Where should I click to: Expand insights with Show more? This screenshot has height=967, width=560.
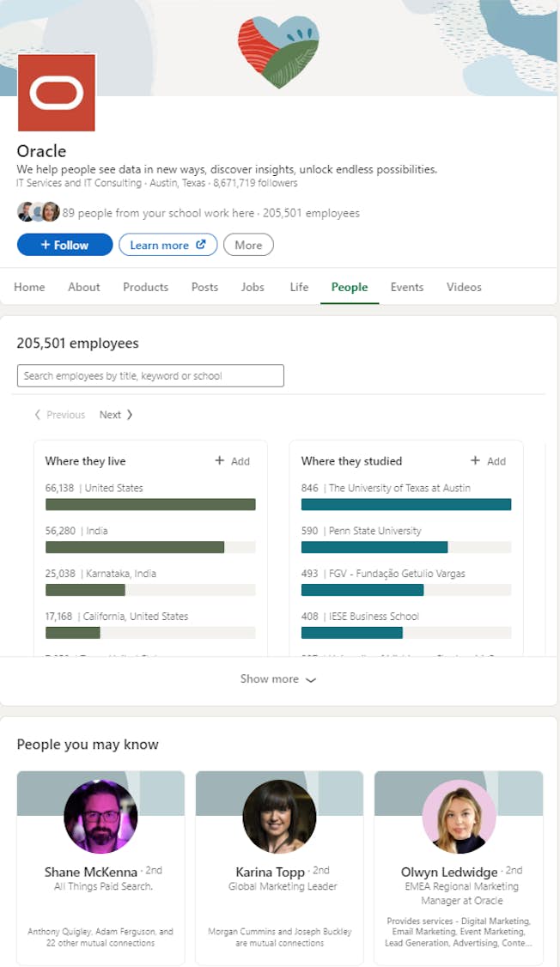(278, 679)
